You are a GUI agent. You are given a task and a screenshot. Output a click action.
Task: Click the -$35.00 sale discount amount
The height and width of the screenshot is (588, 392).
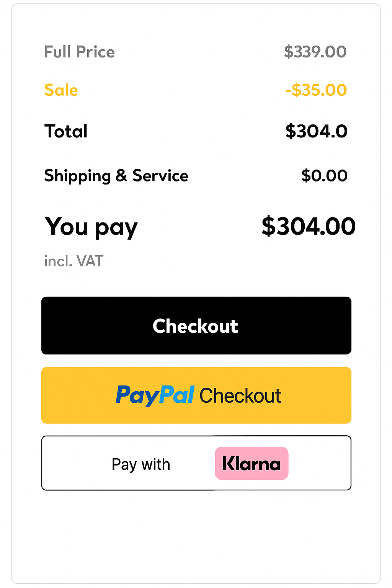(x=316, y=90)
